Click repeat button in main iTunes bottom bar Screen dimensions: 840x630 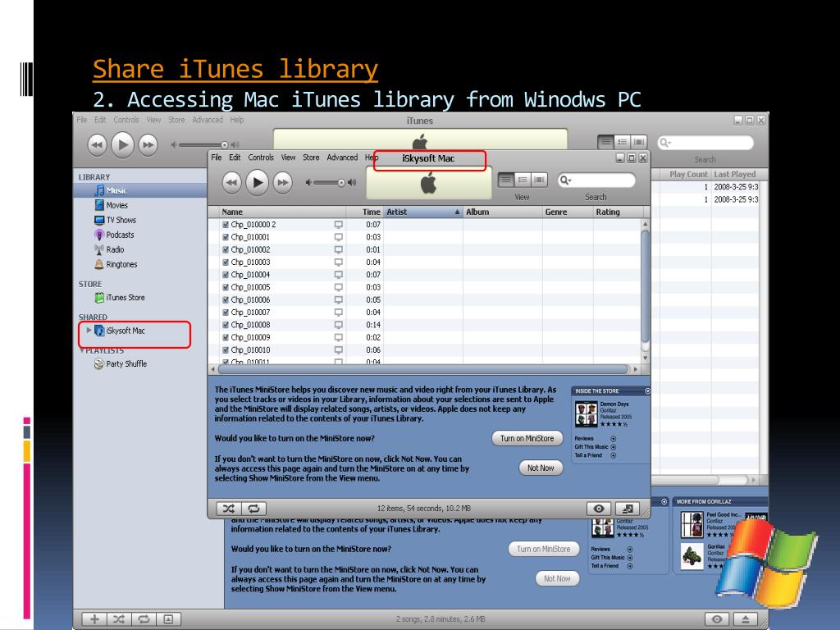(x=144, y=619)
